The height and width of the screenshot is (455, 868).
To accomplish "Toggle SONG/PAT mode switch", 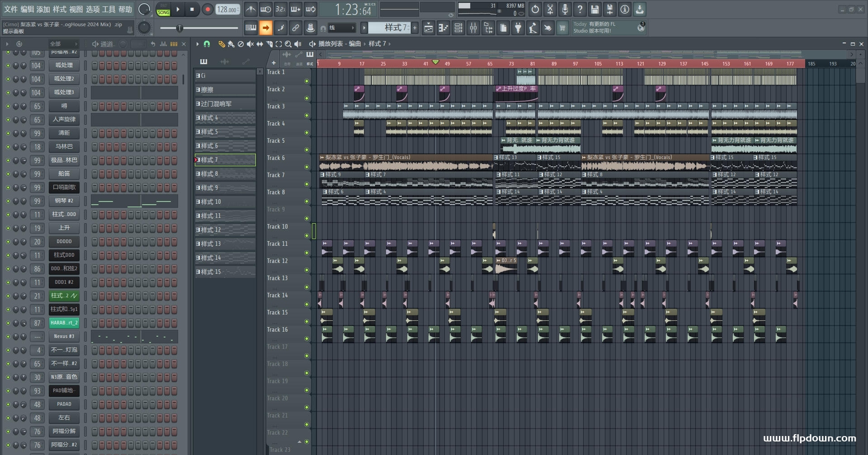I will [164, 9].
